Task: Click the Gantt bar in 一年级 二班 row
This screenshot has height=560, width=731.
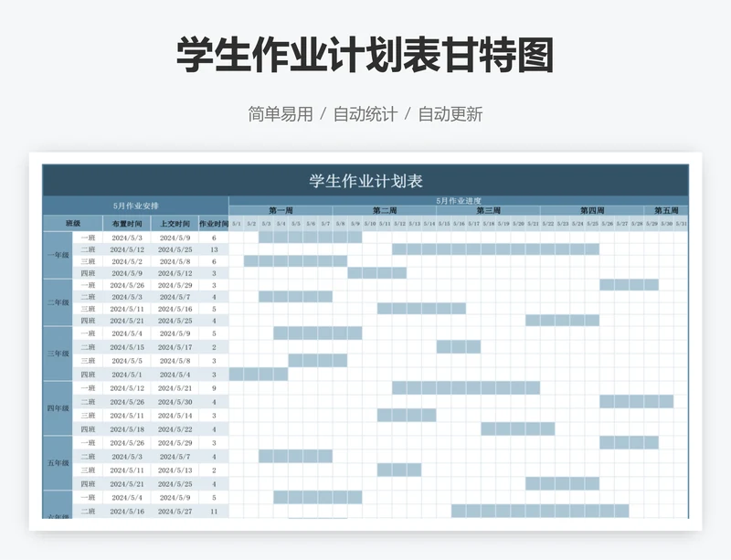Action: (495, 249)
